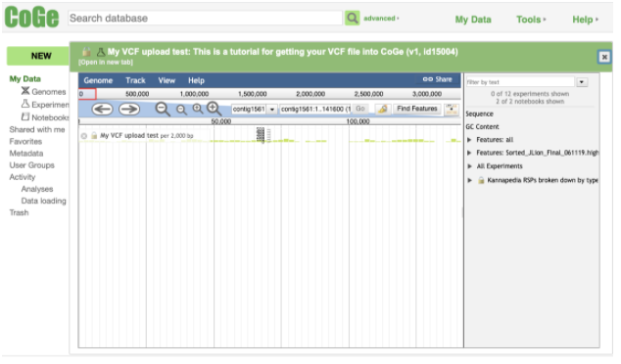Open Experiments in sidebar
The width and height of the screenshot is (621, 364).
[x=50, y=105]
